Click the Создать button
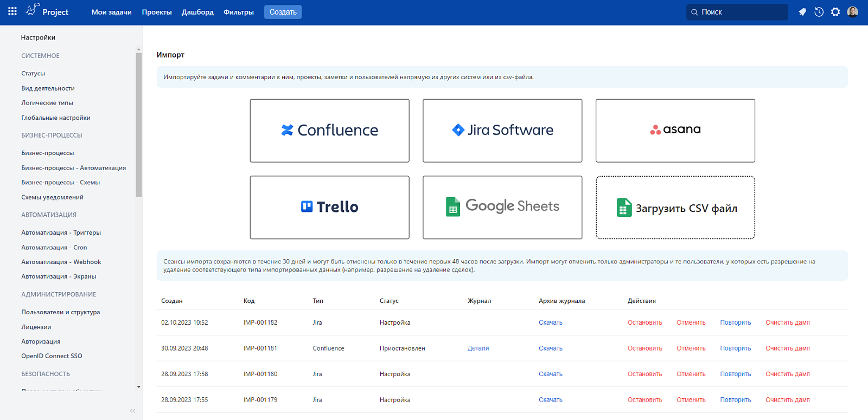The width and height of the screenshot is (868, 420). (x=283, y=12)
